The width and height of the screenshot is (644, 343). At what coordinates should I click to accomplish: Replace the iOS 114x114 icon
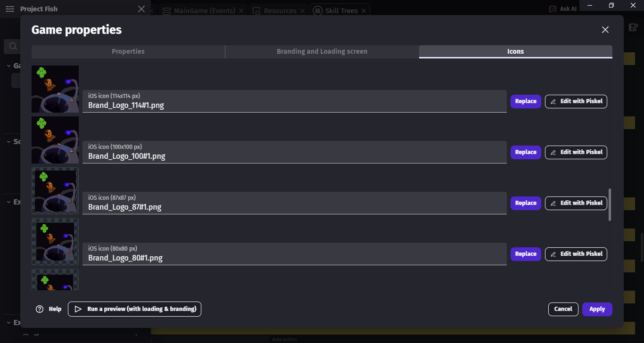526,101
